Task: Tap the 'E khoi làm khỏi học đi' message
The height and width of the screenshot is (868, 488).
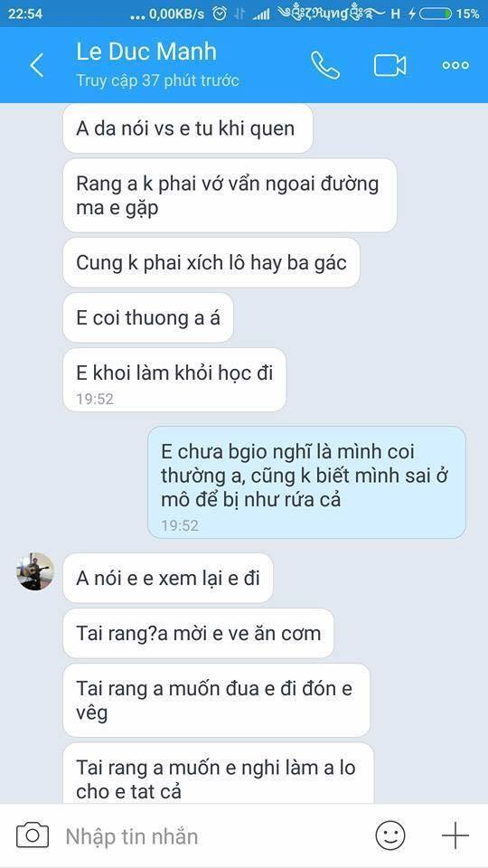Action: coord(174,380)
